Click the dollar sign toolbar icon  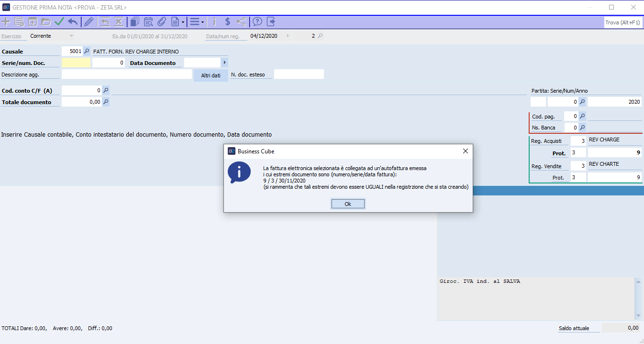pos(228,22)
